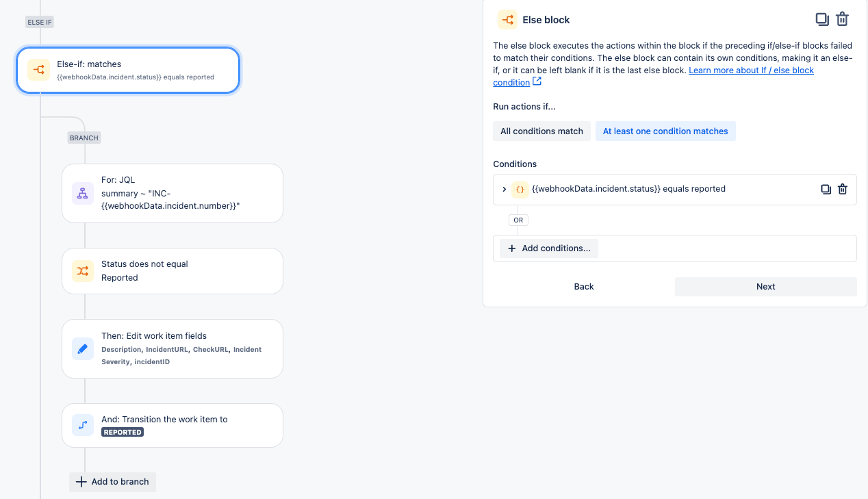The image size is (868, 499).
Task: Delete the Else block via trash icon
Action: pyautogui.click(x=843, y=20)
